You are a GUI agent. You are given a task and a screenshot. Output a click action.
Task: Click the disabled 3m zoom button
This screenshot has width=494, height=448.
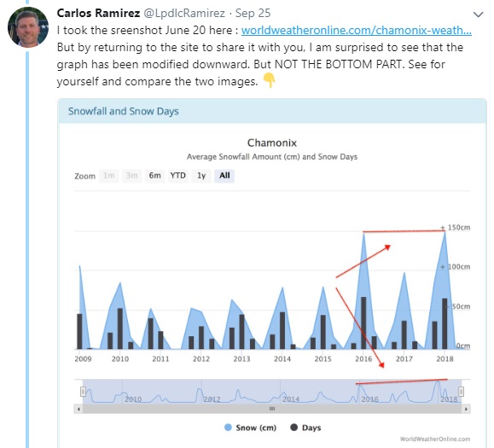[x=131, y=176]
